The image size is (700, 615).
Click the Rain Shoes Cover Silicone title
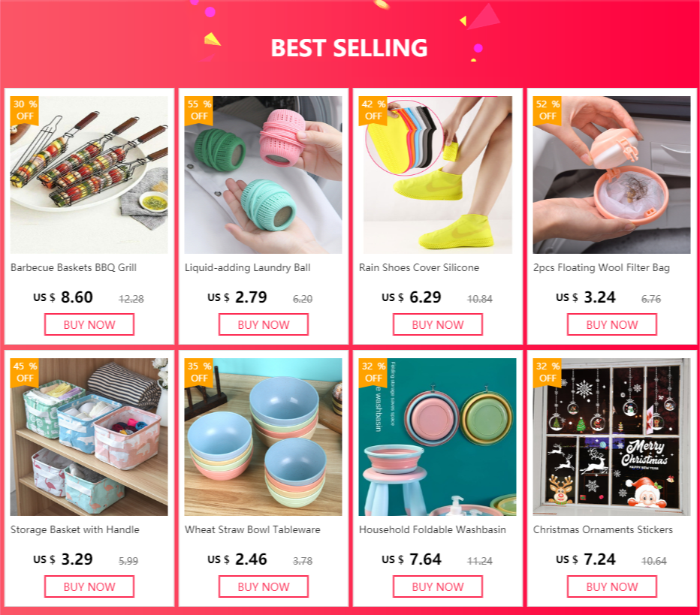coord(419,268)
